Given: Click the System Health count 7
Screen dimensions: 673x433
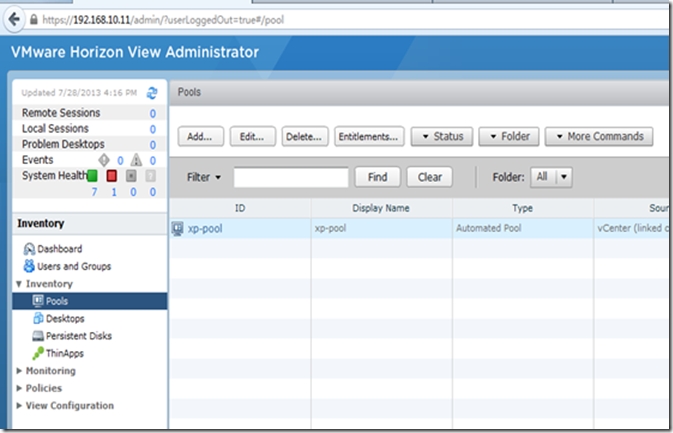Looking at the screenshot, I should pos(94,192).
